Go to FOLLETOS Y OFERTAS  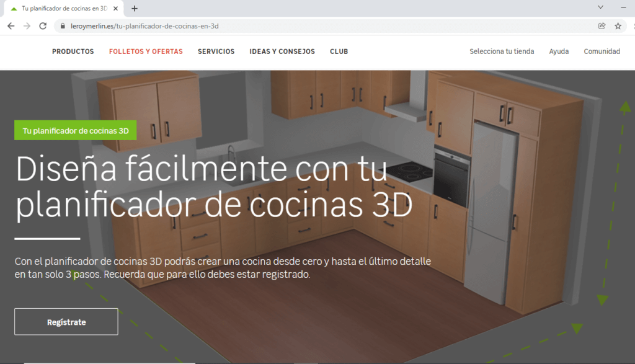(146, 51)
